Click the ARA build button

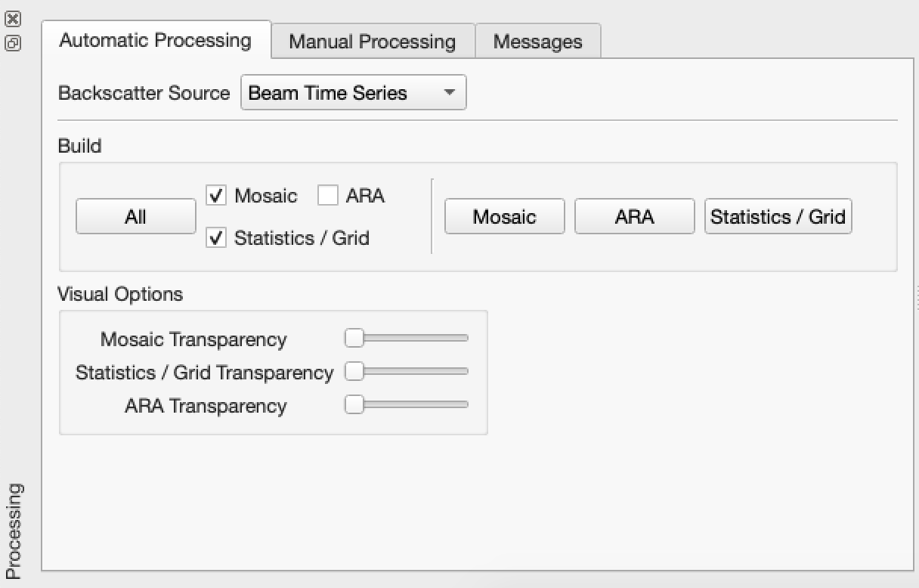pyautogui.click(x=634, y=216)
